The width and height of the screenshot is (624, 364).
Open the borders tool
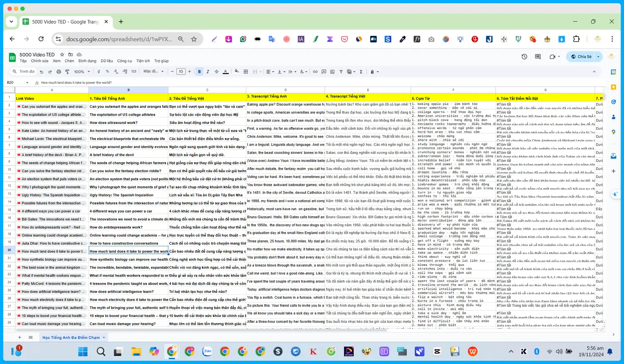click(246, 72)
